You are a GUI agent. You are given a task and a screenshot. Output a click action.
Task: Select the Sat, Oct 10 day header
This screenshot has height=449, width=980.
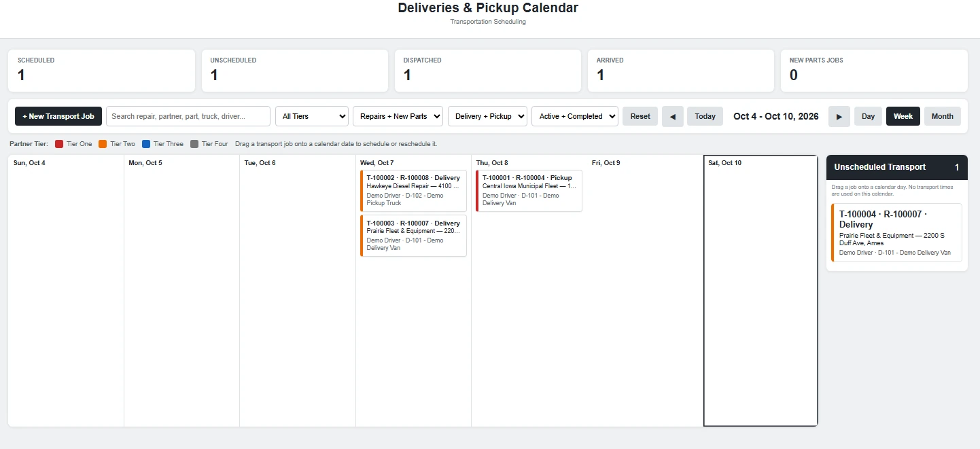tap(725, 163)
